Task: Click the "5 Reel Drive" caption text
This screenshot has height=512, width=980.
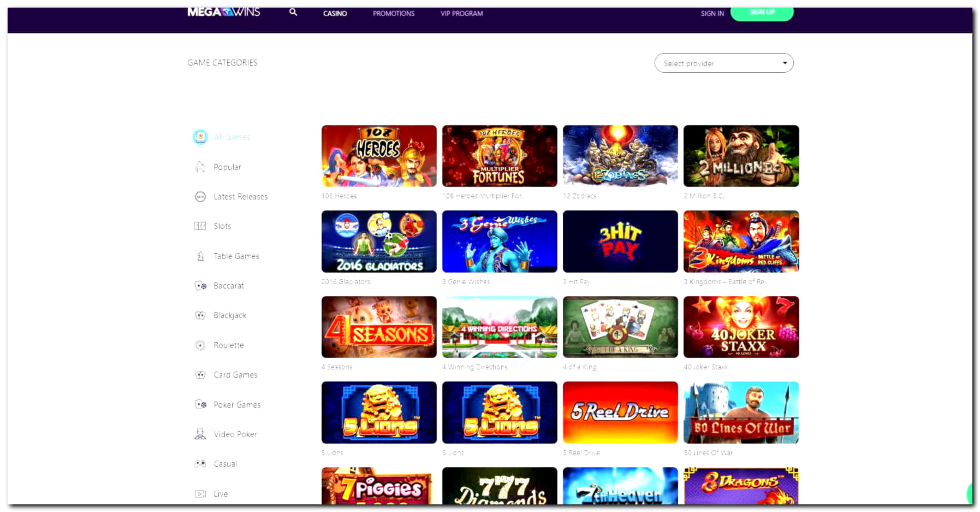Action: (x=581, y=453)
